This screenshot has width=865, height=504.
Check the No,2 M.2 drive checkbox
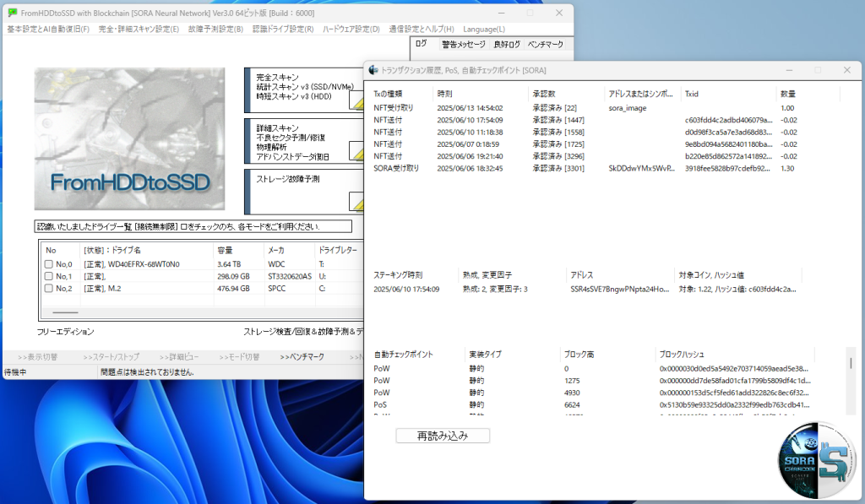point(48,289)
